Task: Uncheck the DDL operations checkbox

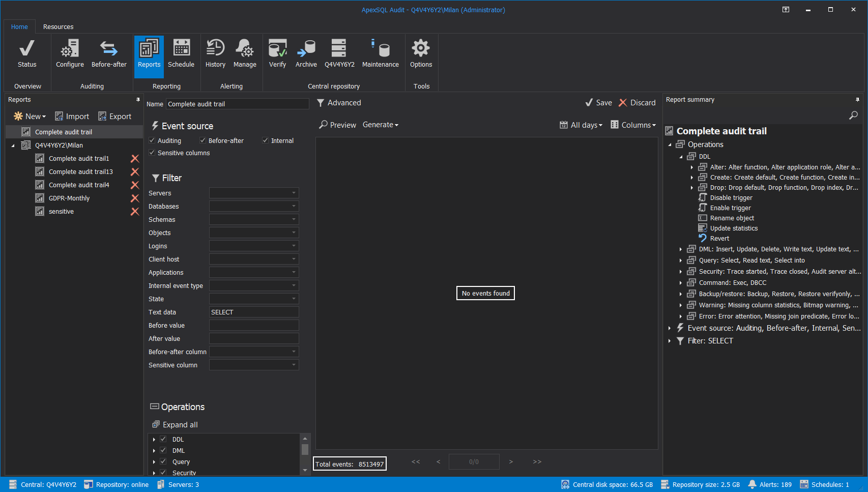Action: (163, 439)
